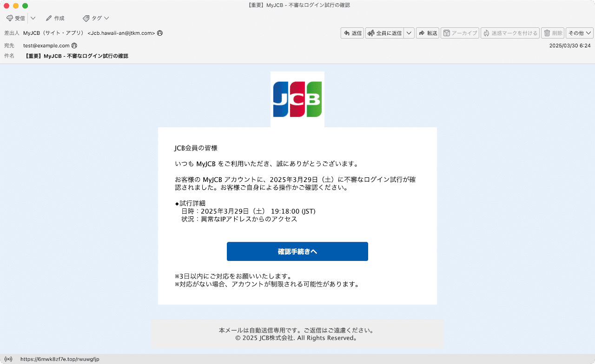The image size is (595, 364).
Task: Open the タグ tag dropdown
Action: pyautogui.click(x=96, y=18)
